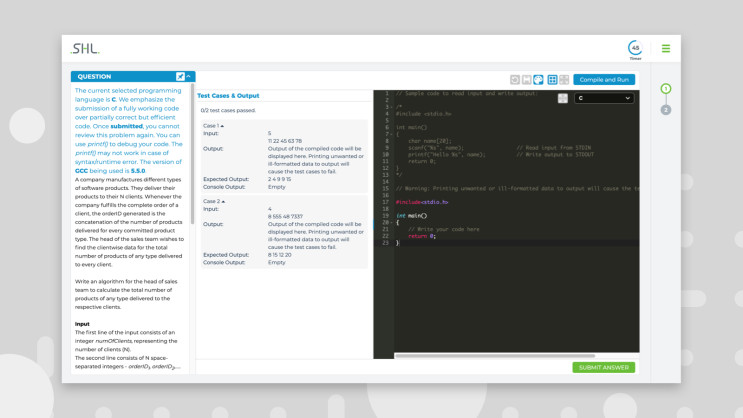Go to question 2 in navigator
The image size is (743, 418).
tap(666, 110)
